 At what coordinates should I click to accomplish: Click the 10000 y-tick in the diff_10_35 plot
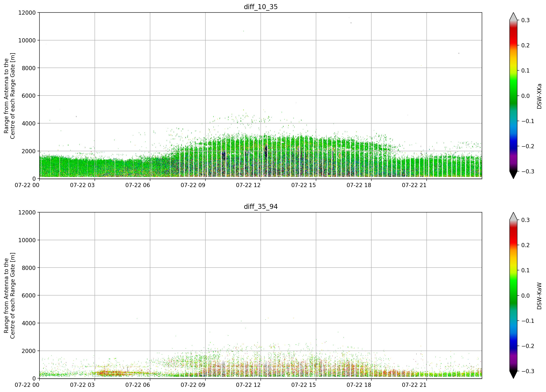[x=27, y=40]
